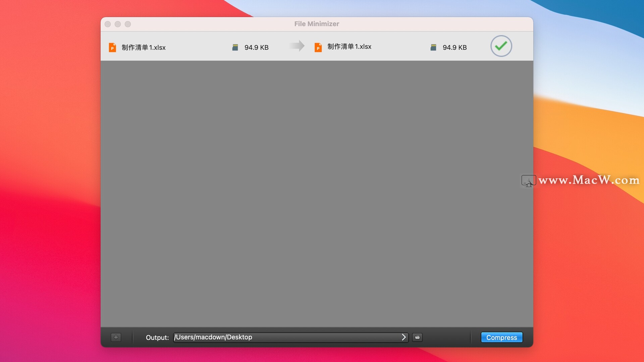Minimize the File Minimizer window
Screen dimensions: 644x362
[118, 24]
